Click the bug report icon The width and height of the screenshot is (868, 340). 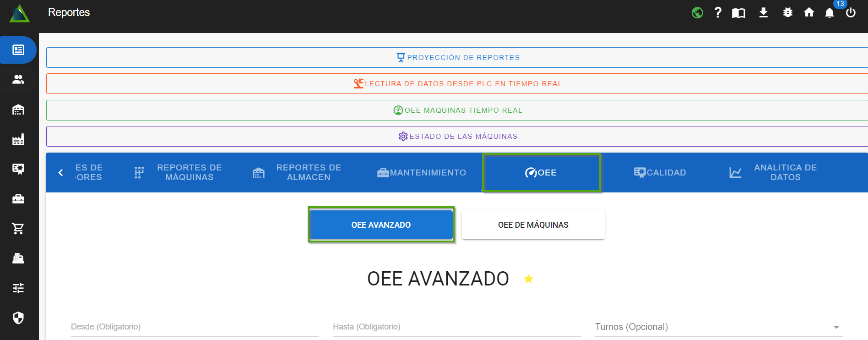787,13
